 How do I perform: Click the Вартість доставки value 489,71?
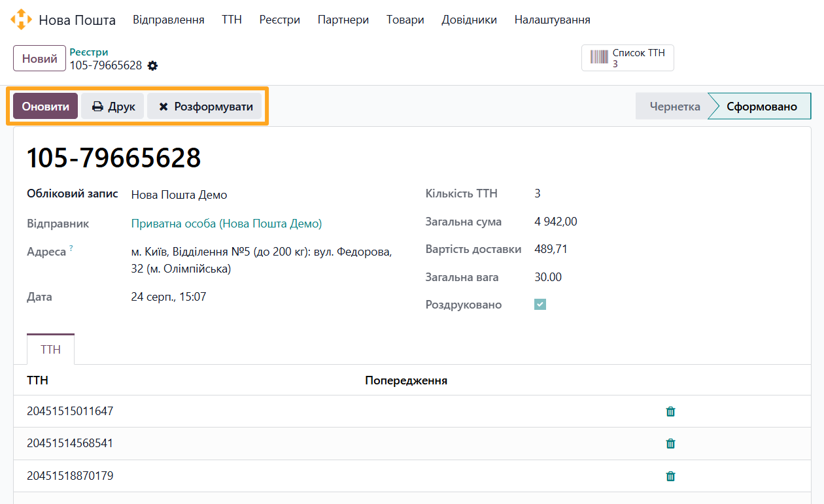pos(551,249)
